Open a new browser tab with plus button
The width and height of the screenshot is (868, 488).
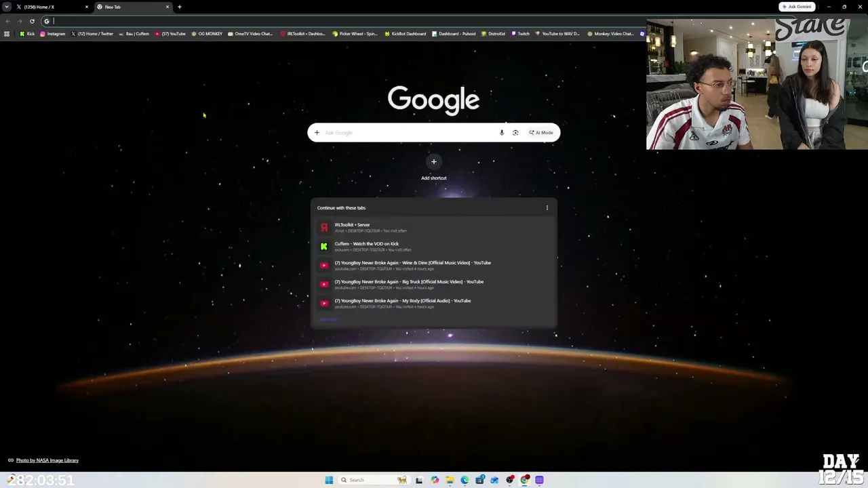pyautogui.click(x=180, y=7)
